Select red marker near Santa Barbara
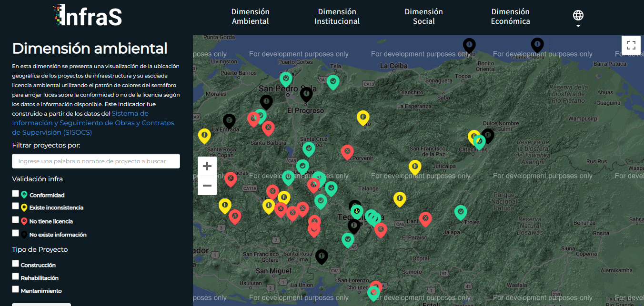This screenshot has width=644, height=306. pyautogui.click(x=268, y=128)
